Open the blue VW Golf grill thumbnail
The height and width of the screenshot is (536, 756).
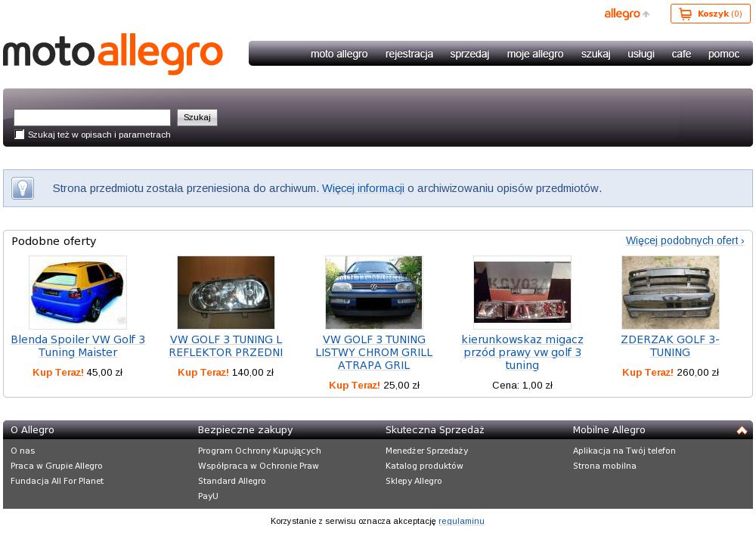tap(374, 293)
